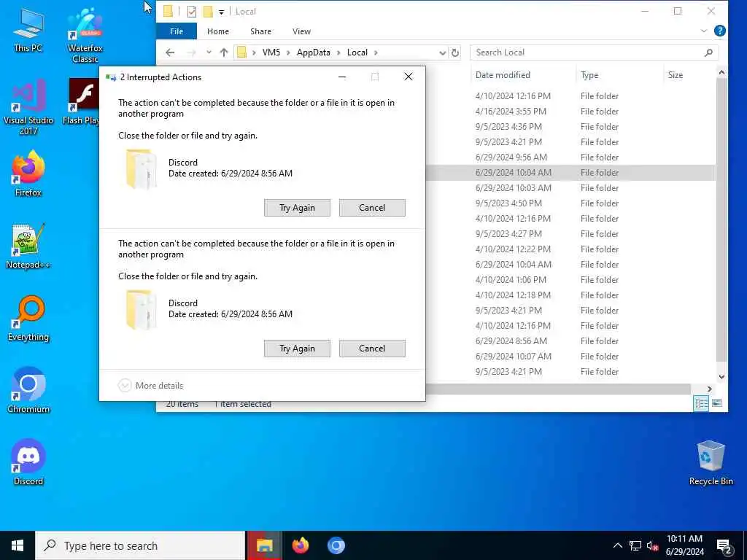Open Customize Quick Access Toolbar dropdown

tap(222, 12)
